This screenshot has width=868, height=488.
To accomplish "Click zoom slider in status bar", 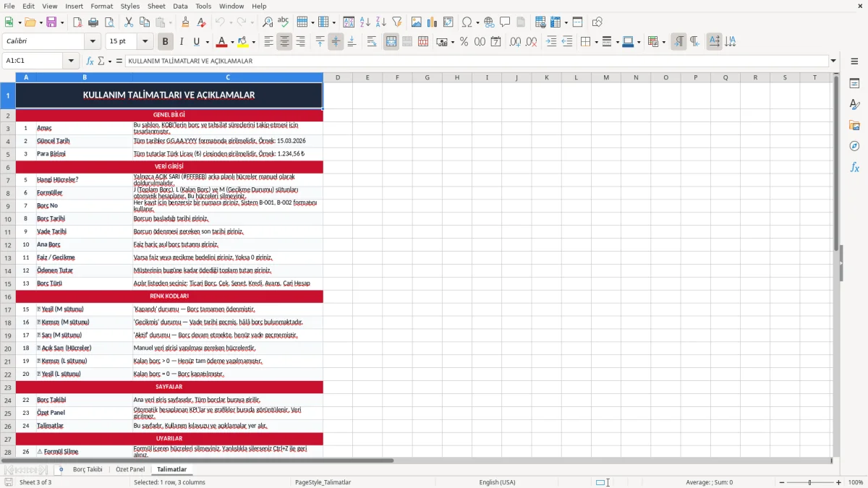I will 809,482.
